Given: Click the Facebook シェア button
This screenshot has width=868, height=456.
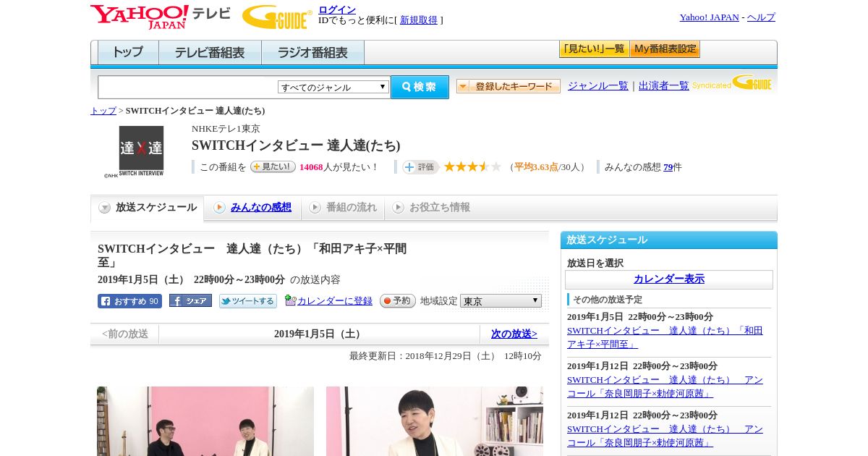Looking at the screenshot, I should click(190, 300).
